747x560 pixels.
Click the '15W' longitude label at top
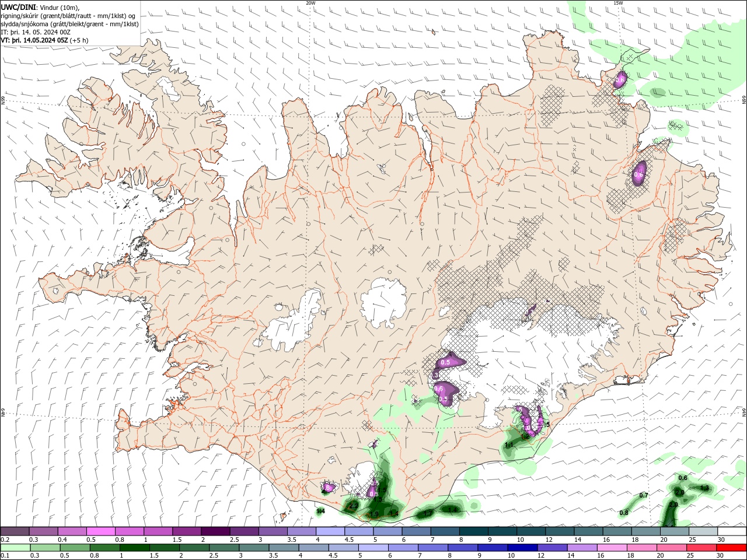click(618, 3)
